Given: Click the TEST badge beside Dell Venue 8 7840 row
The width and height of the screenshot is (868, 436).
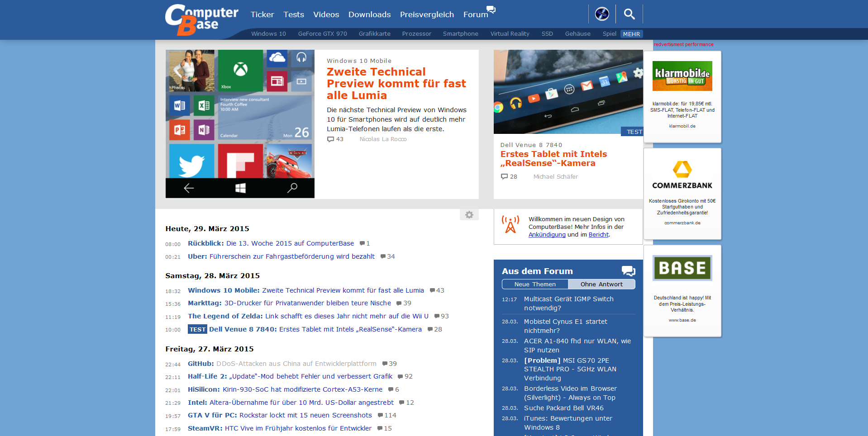Looking at the screenshot, I should (x=197, y=329).
